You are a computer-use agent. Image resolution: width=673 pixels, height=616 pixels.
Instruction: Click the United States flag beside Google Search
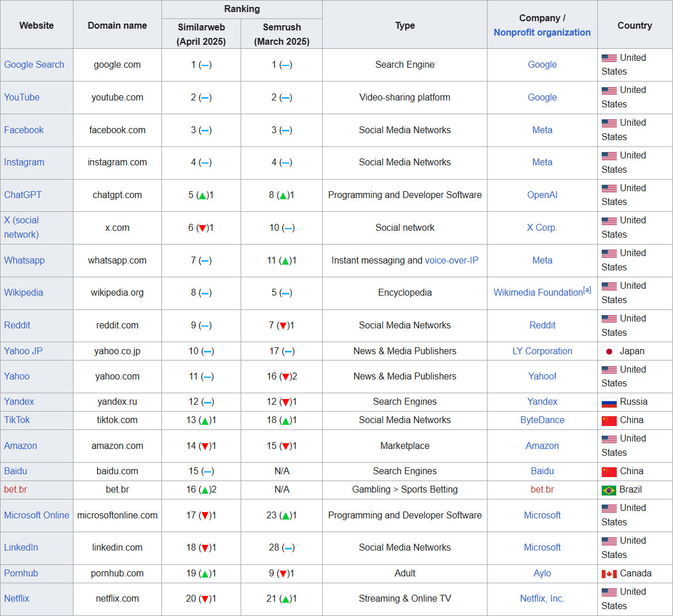click(609, 57)
